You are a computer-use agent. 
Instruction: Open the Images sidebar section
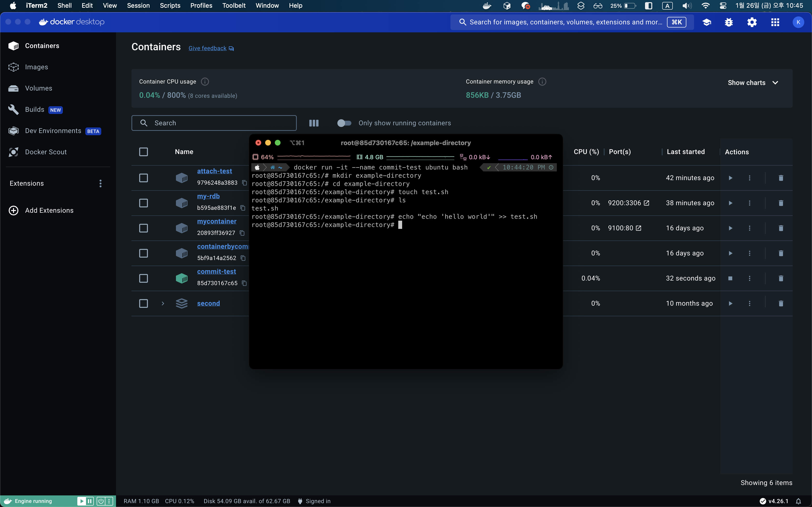pos(36,67)
